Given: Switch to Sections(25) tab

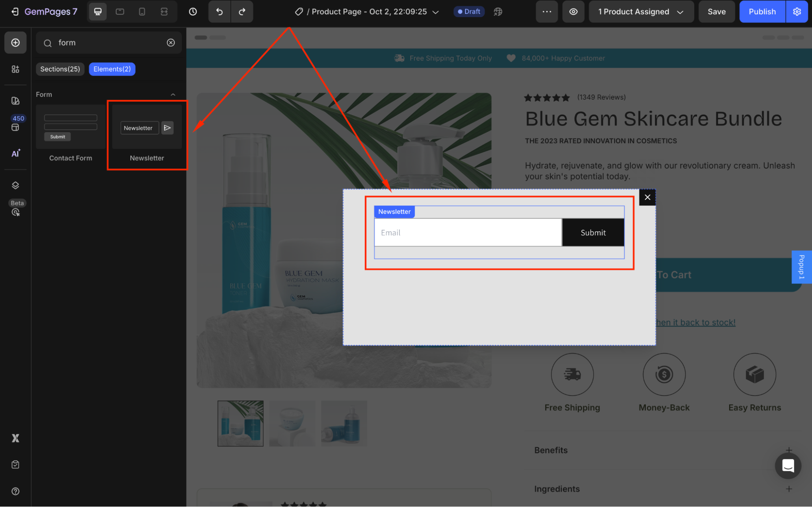Looking at the screenshot, I should click(x=60, y=69).
